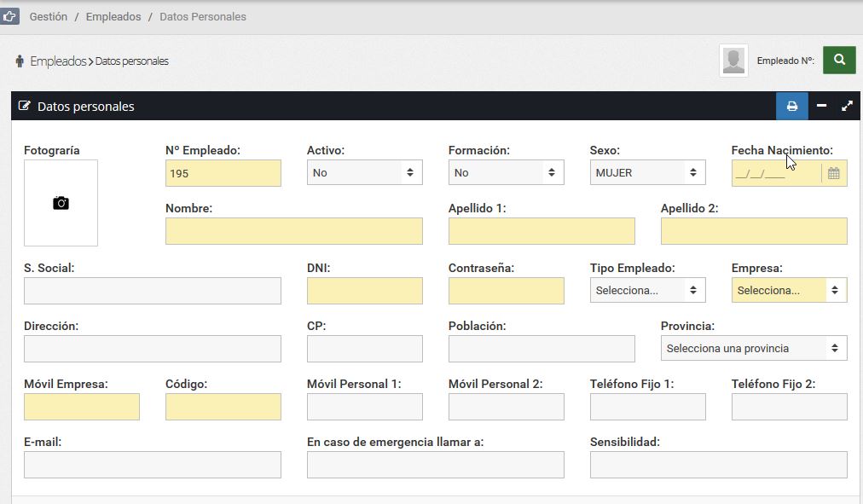Click the Contraseña input field

(x=506, y=291)
